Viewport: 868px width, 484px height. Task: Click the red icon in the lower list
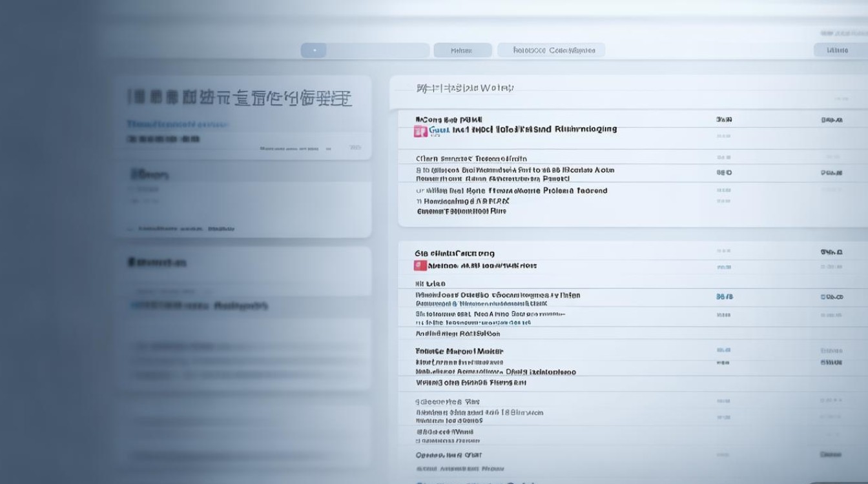point(420,265)
